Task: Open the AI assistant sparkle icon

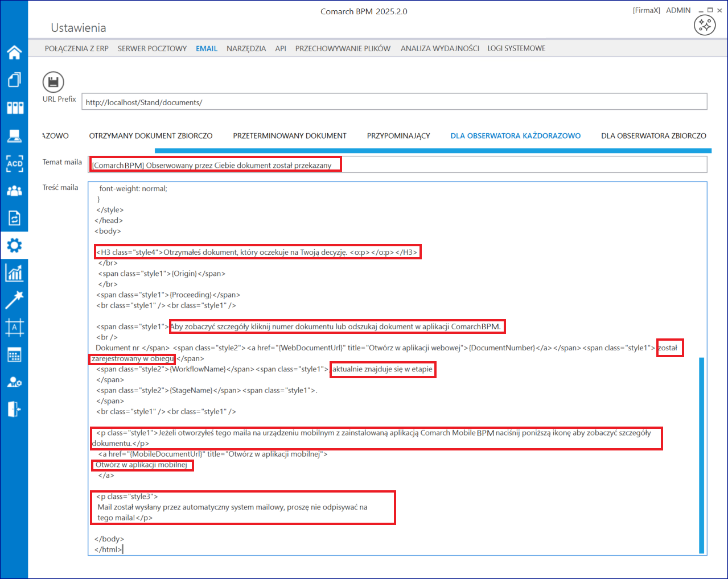Action: pos(705,25)
